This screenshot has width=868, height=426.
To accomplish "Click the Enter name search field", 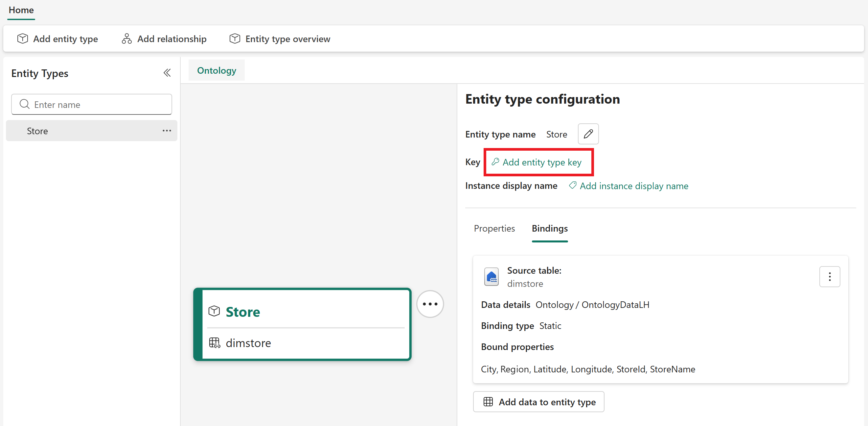I will click(91, 104).
